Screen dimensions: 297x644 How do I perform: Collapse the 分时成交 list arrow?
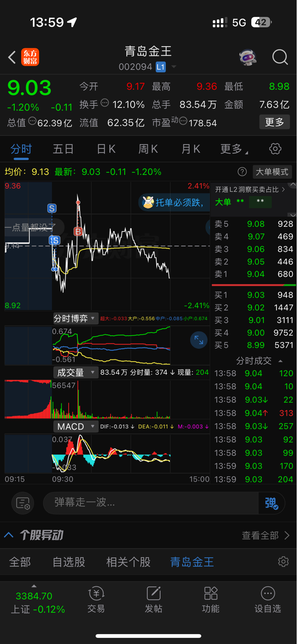point(281,361)
